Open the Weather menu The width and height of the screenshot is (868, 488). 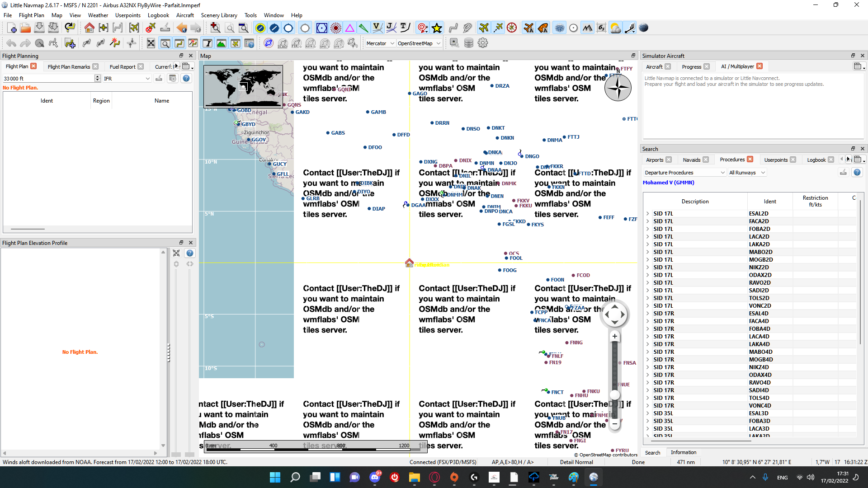(x=98, y=15)
